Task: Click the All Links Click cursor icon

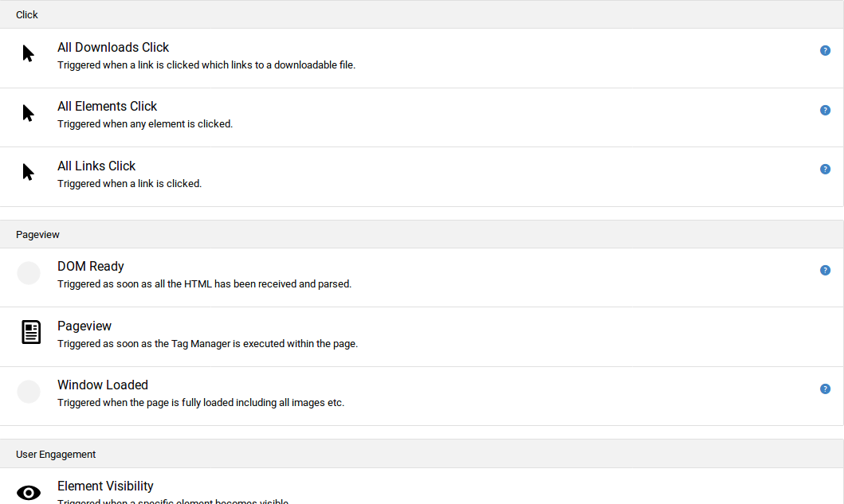Action: 29,172
